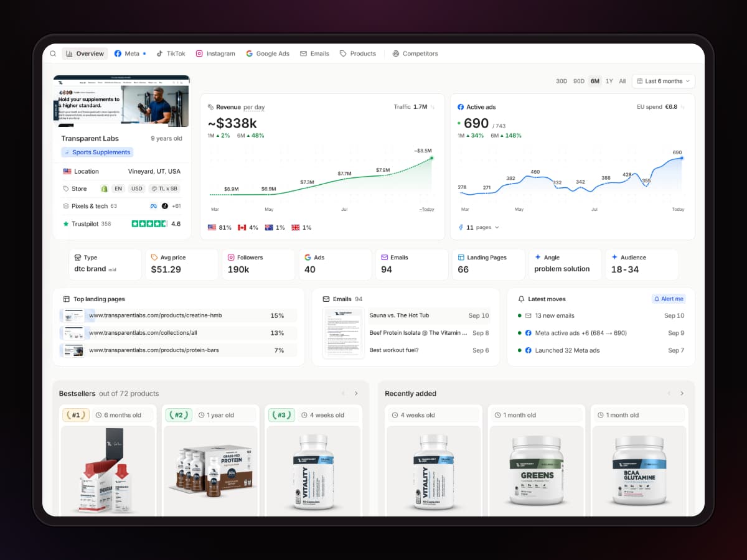Open the Competitors tab
This screenshot has height=560, width=747.
(x=415, y=54)
